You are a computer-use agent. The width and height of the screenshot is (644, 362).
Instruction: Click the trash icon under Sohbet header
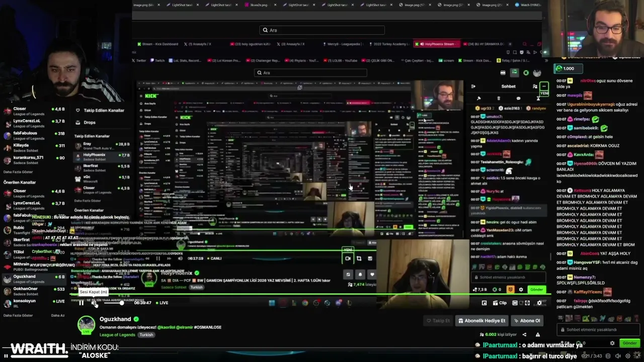(499, 99)
